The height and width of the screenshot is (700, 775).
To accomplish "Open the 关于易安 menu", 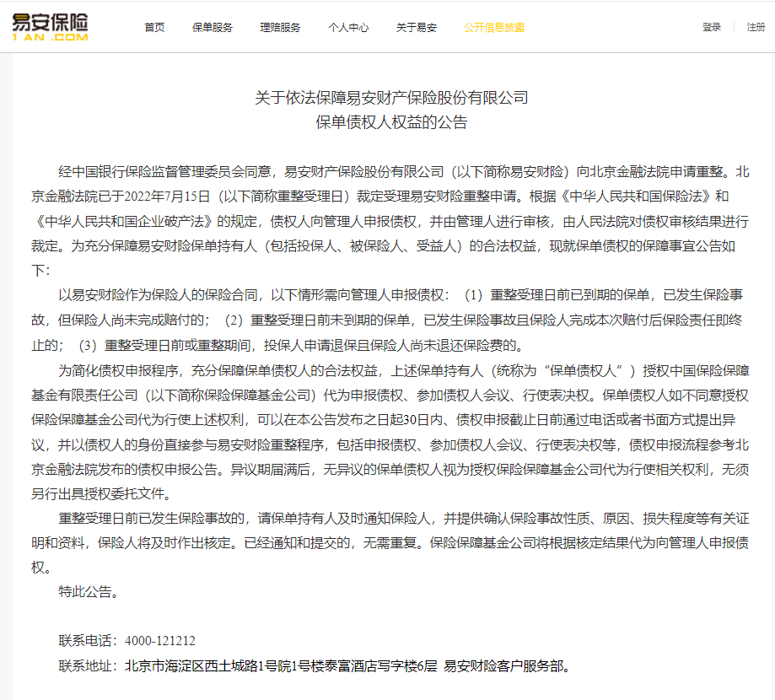I will 416,27.
